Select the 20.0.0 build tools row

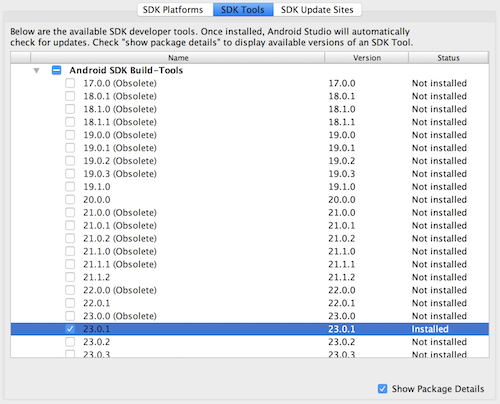tap(250, 200)
